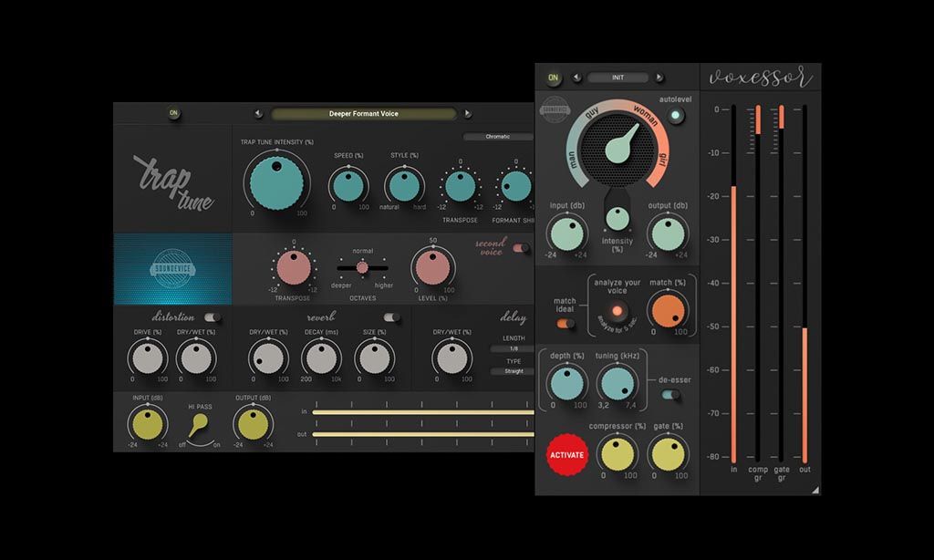Viewport: 934px width, 560px height.
Task: Click the analyze your voice button
Action: tap(617, 311)
